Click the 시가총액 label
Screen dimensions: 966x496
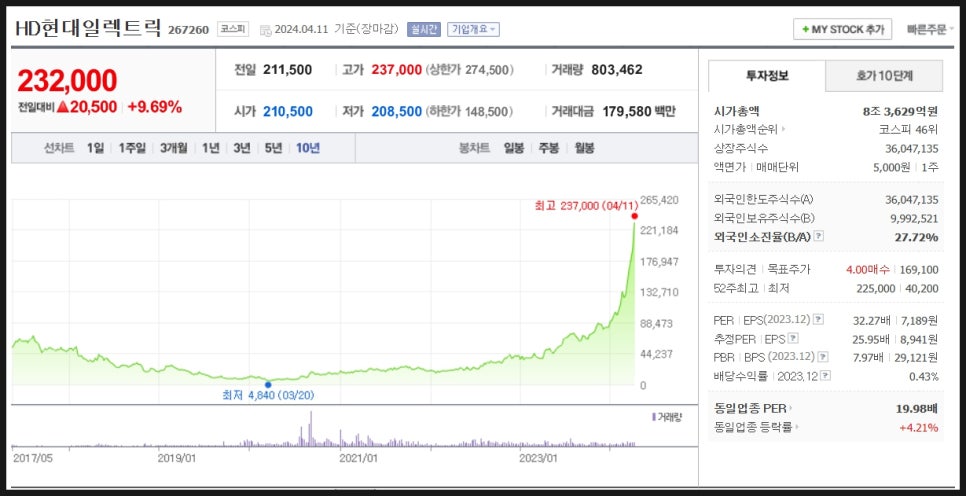tap(736, 111)
